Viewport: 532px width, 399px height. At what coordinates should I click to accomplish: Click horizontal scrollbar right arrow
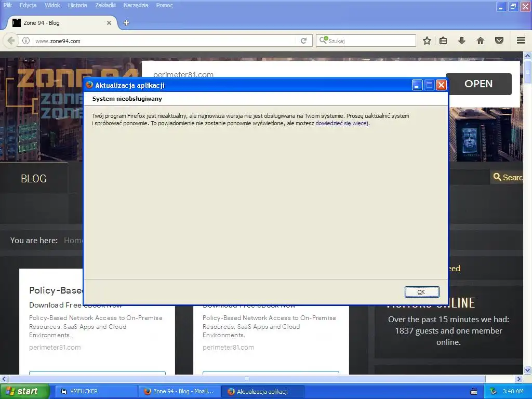(x=519, y=379)
